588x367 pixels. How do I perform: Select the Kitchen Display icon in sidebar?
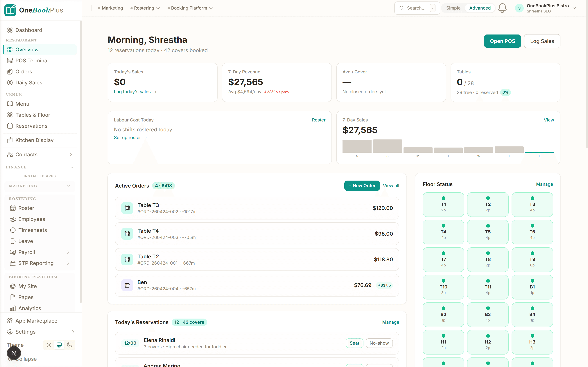pyautogui.click(x=10, y=140)
